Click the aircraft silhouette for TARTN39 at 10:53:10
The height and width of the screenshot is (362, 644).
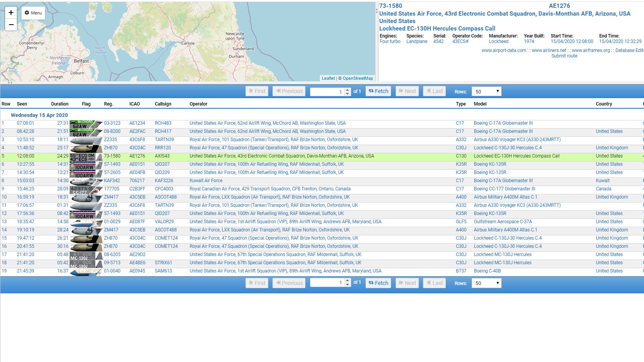click(x=86, y=141)
